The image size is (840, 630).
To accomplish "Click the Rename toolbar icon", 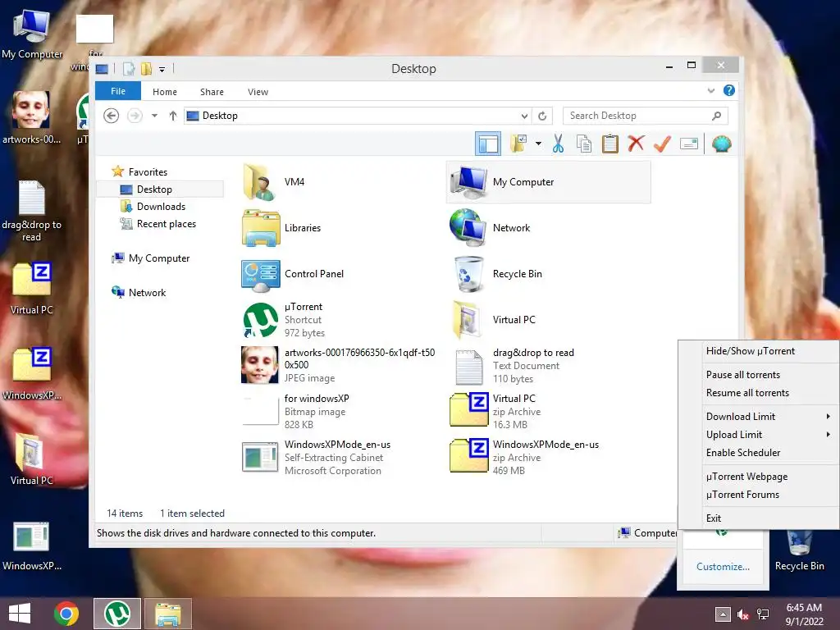I will [x=688, y=144].
